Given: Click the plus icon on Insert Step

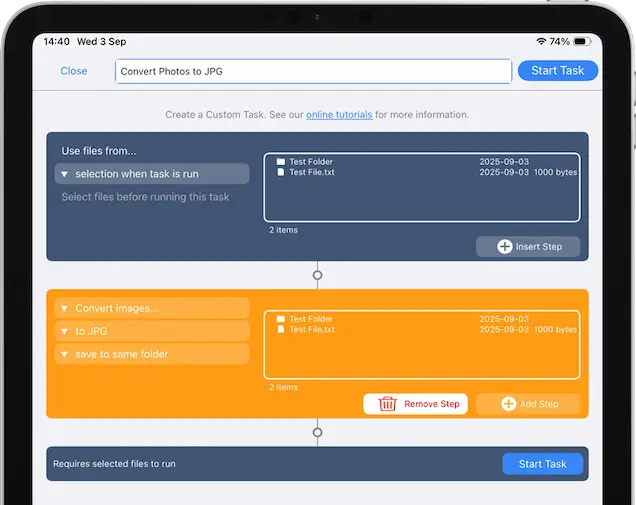Looking at the screenshot, I should tap(505, 247).
